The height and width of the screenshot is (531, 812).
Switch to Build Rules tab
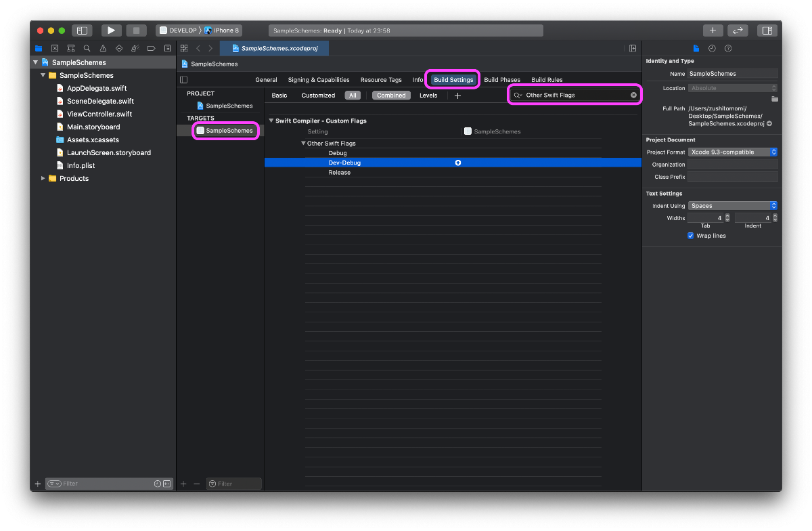547,80
